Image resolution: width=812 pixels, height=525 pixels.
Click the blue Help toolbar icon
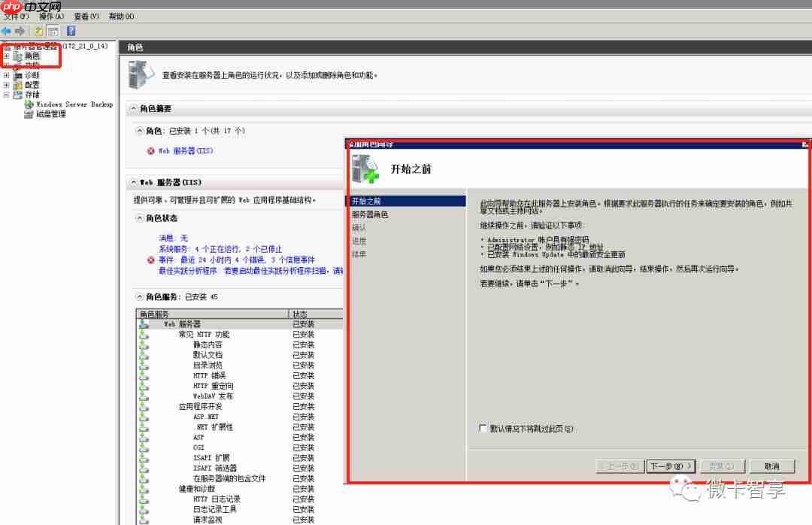pyautogui.click(x=71, y=31)
